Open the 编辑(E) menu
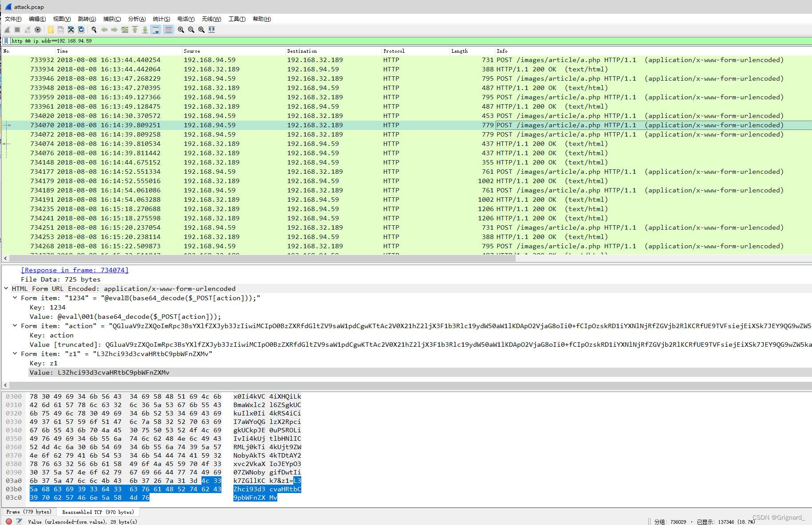The height and width of the screenshot is (525, 812). point(37,19)
